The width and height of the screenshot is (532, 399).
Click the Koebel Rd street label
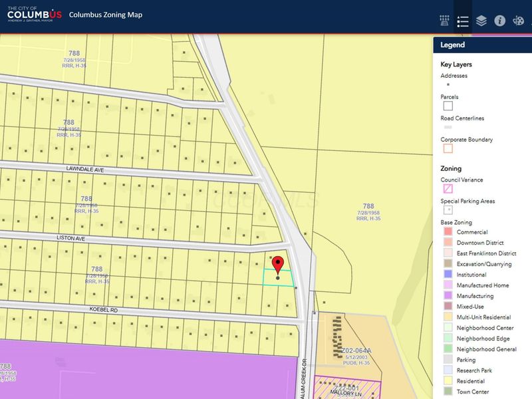[104, 309]
